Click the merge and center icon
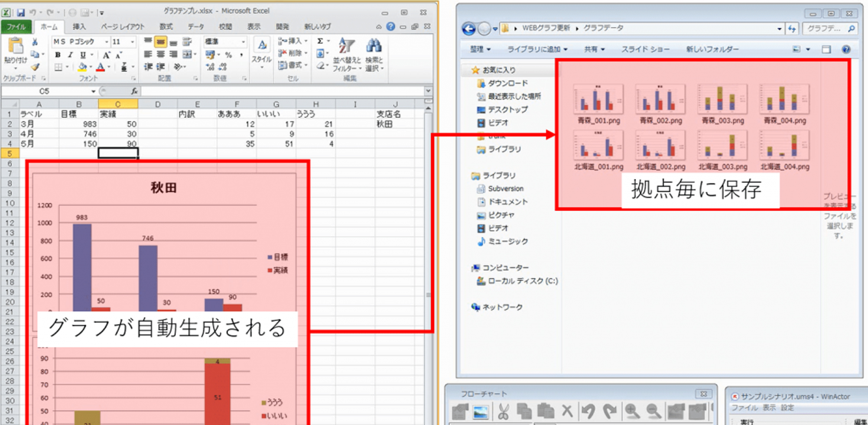 click(187, 55)
